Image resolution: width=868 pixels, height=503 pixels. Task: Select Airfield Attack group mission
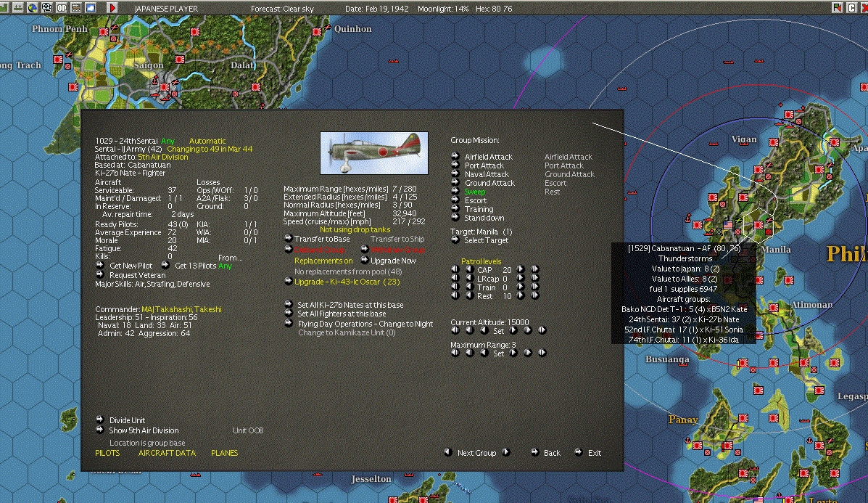coord(488,157)
